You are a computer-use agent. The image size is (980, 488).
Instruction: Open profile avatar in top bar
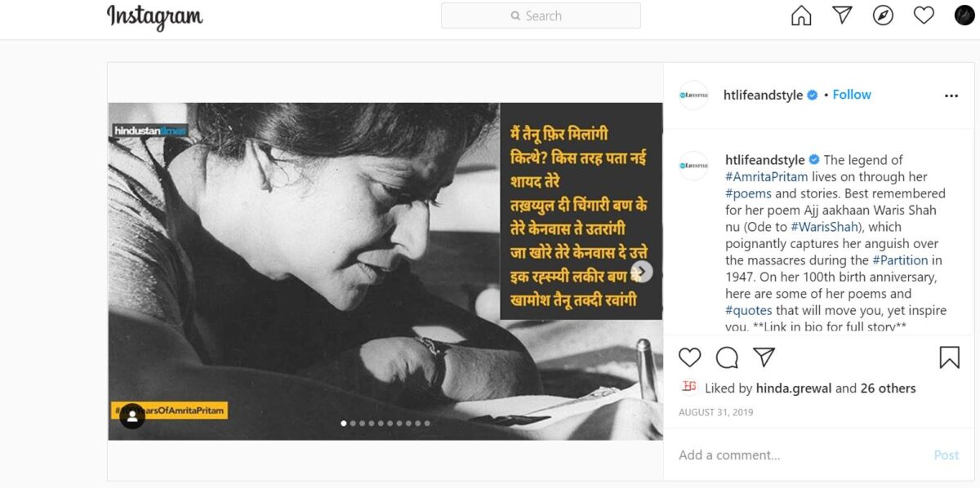[x=964, y=16]
